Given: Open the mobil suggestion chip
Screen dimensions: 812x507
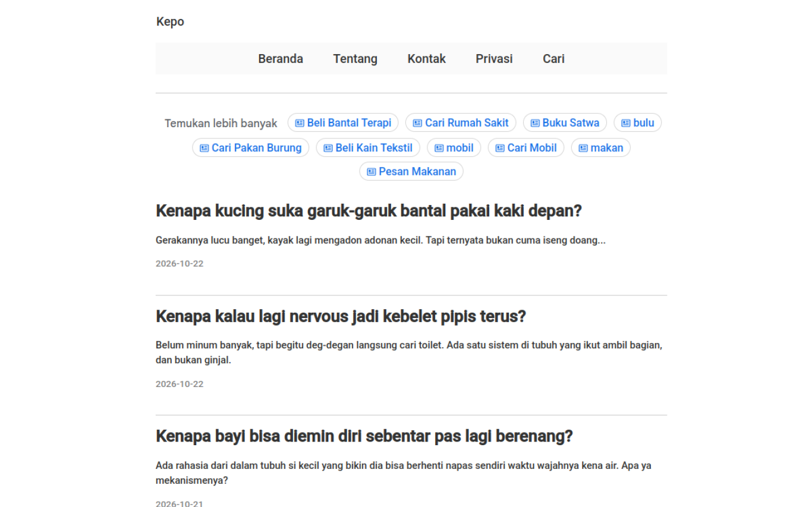Looking at the screenshot, I should pos(454,148).
